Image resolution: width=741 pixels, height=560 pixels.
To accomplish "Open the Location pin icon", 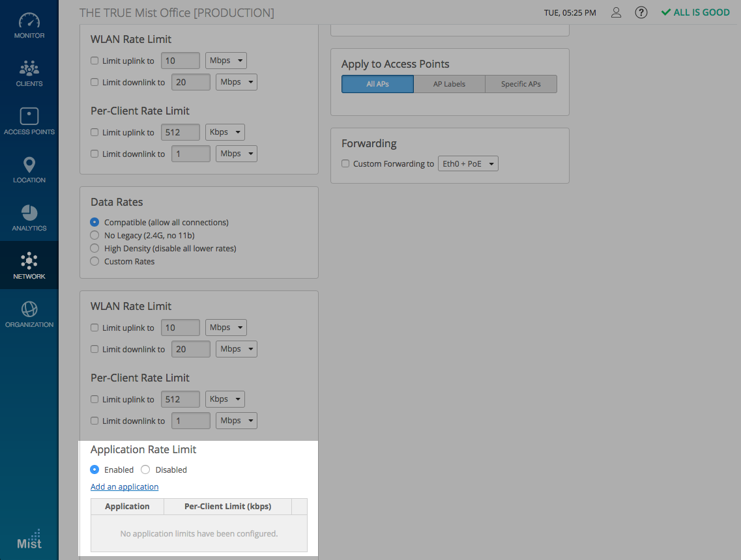I will [x=29, y=165].
